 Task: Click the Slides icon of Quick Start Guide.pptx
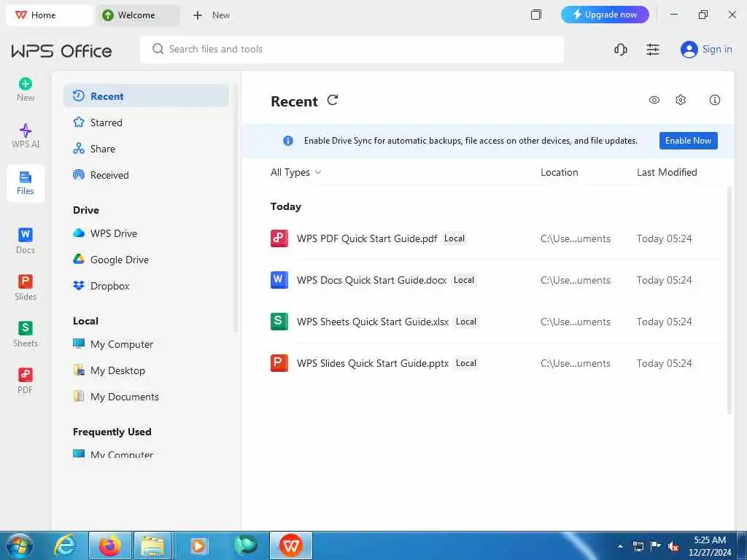(x=279, y=363)
